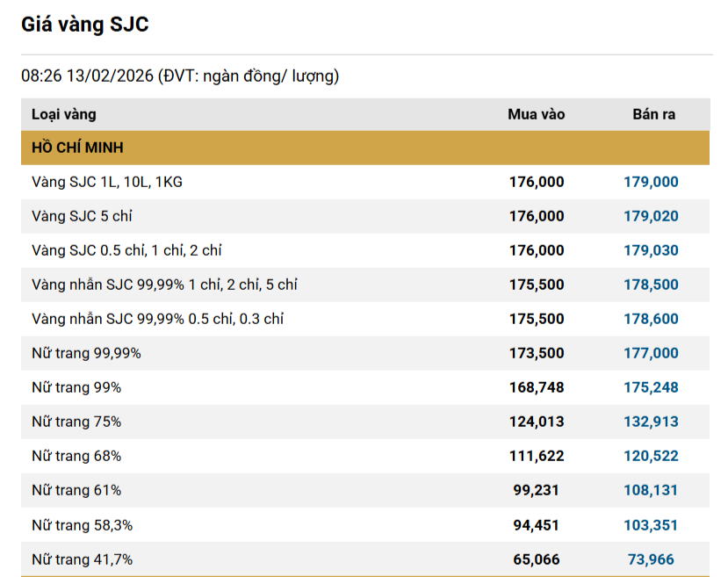Click buy price 99,231
Image resolution: width=728 pixels, height=577 pixels.
[x=537, y=490]
